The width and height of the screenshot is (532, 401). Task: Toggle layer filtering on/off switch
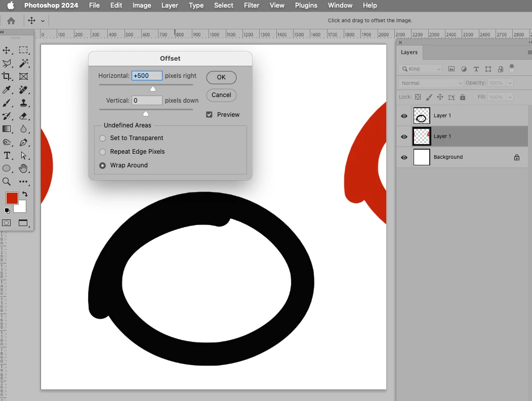512,68
